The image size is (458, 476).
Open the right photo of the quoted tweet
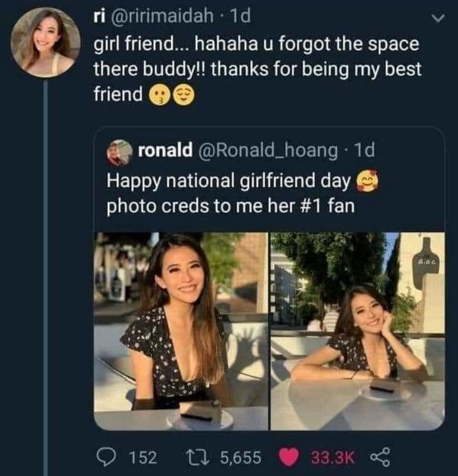(357, 331)
